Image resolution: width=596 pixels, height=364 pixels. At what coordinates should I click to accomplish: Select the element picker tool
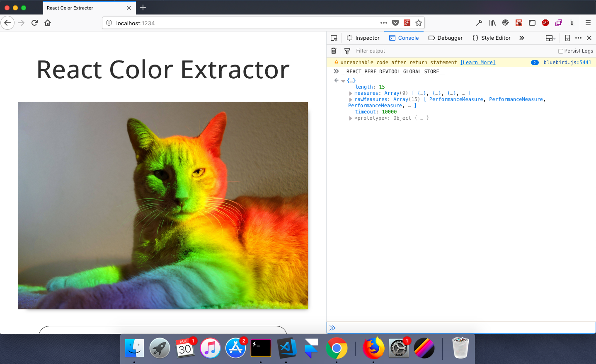click(334, 38)
